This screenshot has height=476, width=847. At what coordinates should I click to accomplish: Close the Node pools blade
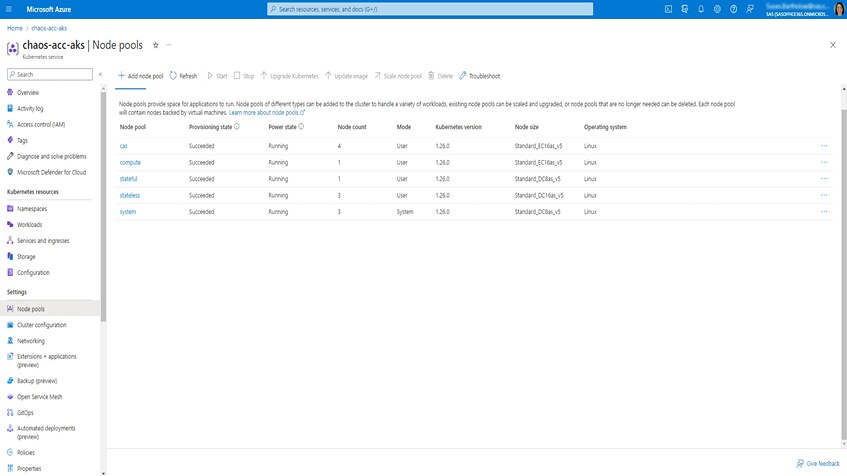pos(832,45)
